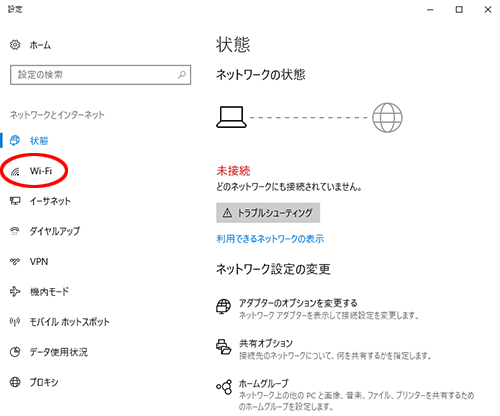Open the Wi-Fi settings page

click(x=41, y=171)
